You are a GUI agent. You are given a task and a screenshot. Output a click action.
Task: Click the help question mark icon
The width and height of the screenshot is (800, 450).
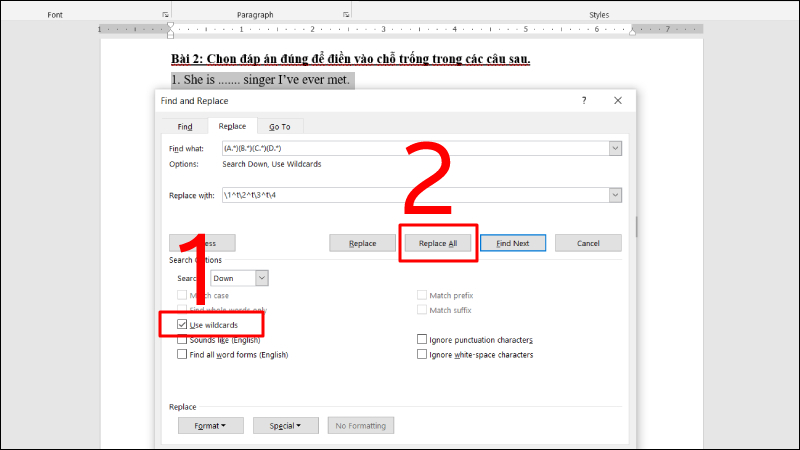[x=584, y=101]
